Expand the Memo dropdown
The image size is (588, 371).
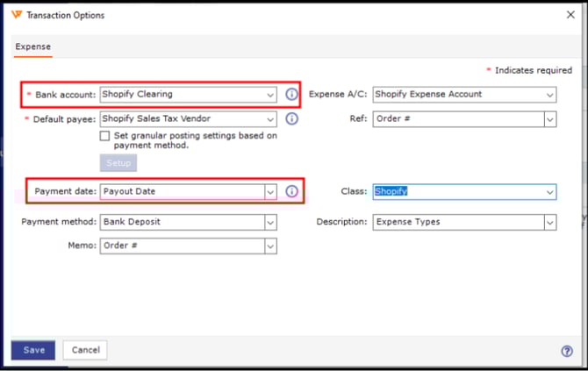click(270, 246)
